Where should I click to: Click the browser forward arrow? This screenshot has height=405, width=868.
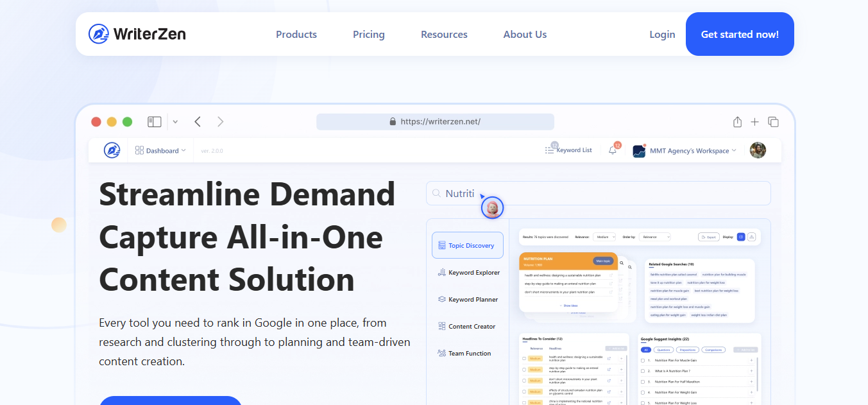click(221, 121)
